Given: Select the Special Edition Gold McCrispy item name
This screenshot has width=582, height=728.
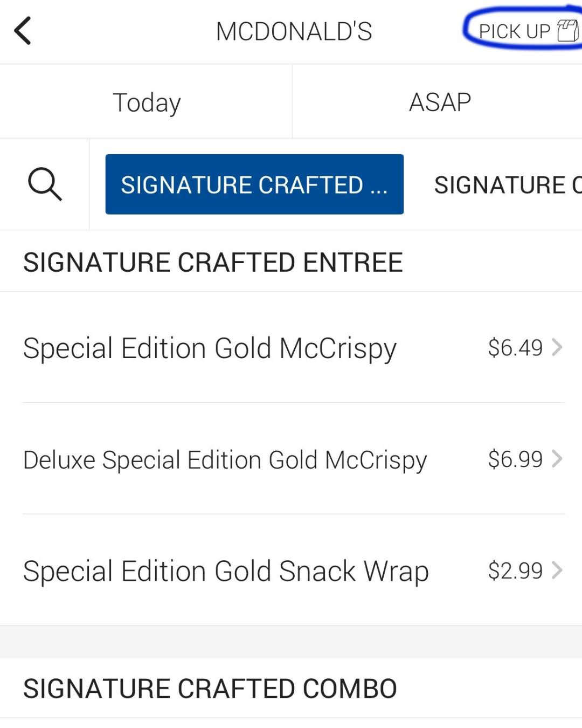Looking at the screenshot, I should click(x=210, y=348).
